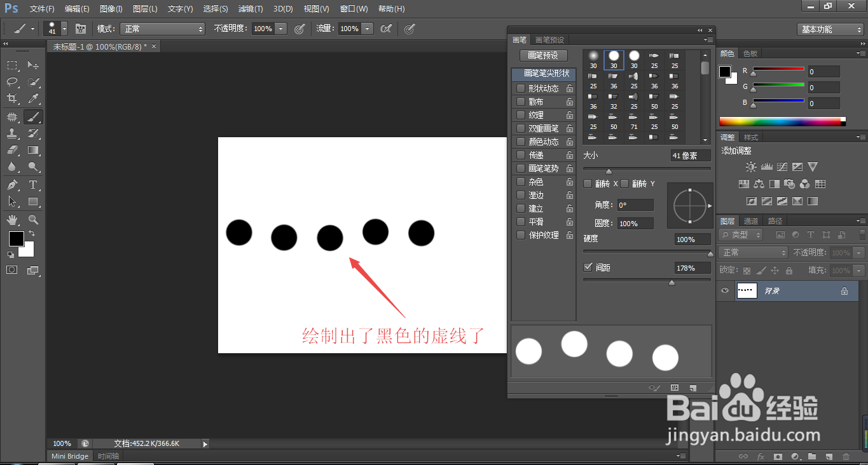Enable airbrush-style build-up icon
This screenshot has height=465, width=868.
coord(385,29)
